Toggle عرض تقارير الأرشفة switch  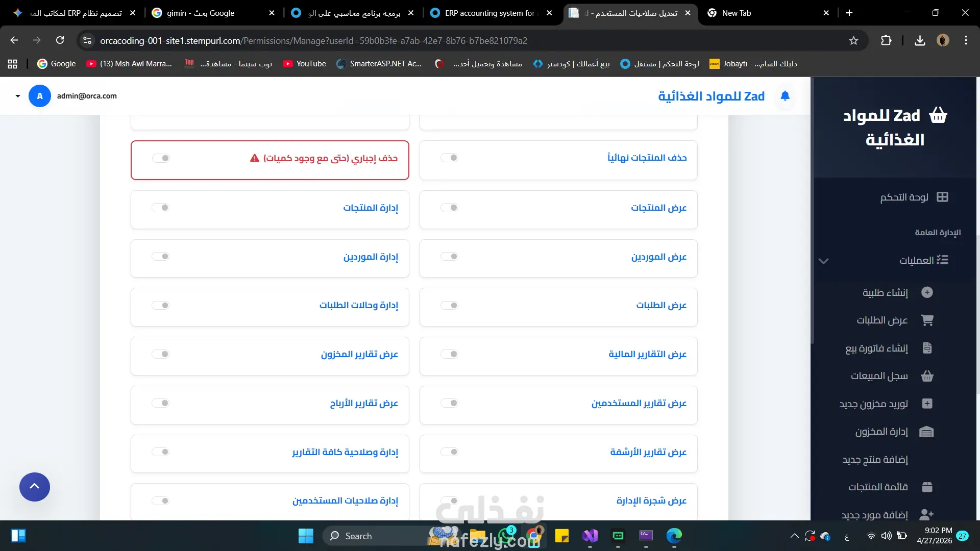(x=449, y=452)
